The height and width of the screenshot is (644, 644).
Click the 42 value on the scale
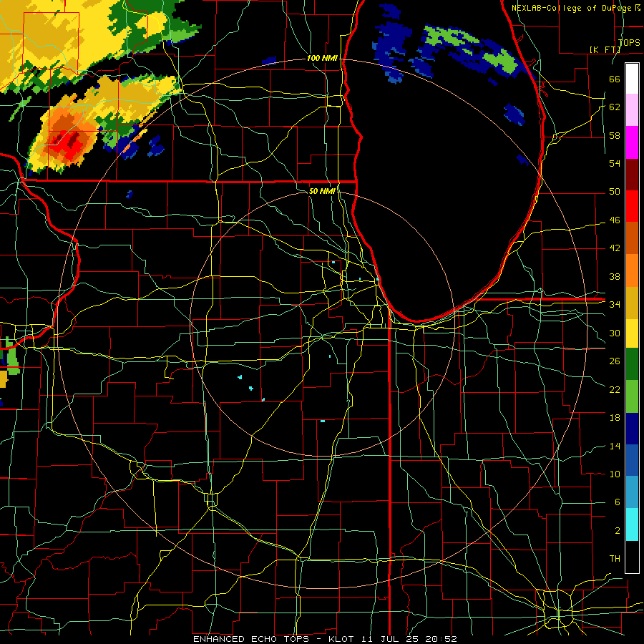click(x=615, y=248)
